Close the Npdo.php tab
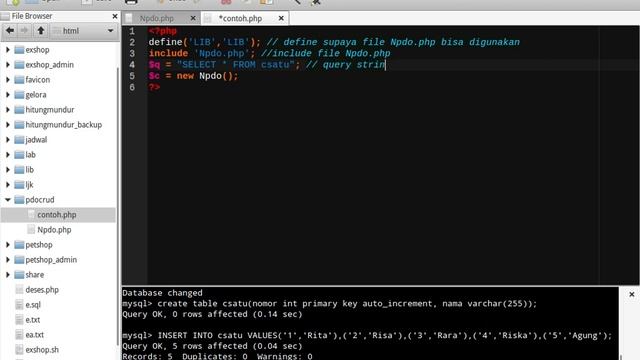 [x=193, y=18]
